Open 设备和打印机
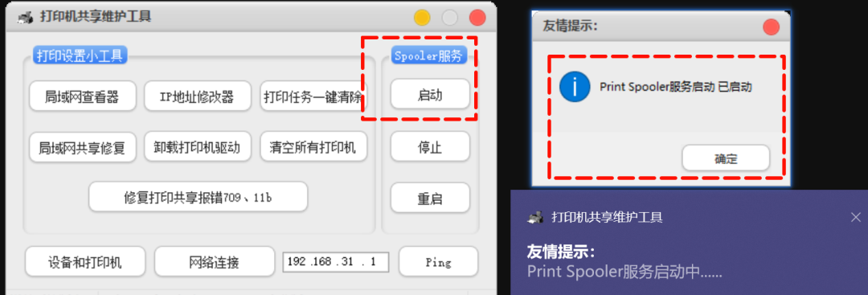 pyautogui.click(x=85, y=262)
